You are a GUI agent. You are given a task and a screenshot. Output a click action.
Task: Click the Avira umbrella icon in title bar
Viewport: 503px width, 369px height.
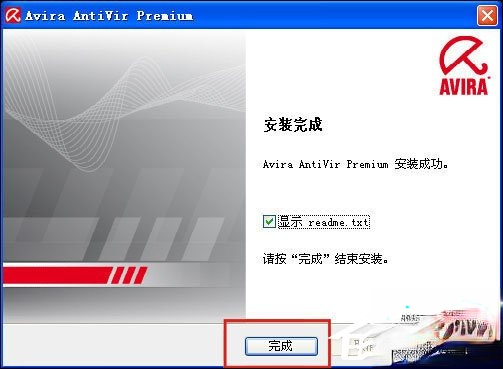tap(13, 15)
